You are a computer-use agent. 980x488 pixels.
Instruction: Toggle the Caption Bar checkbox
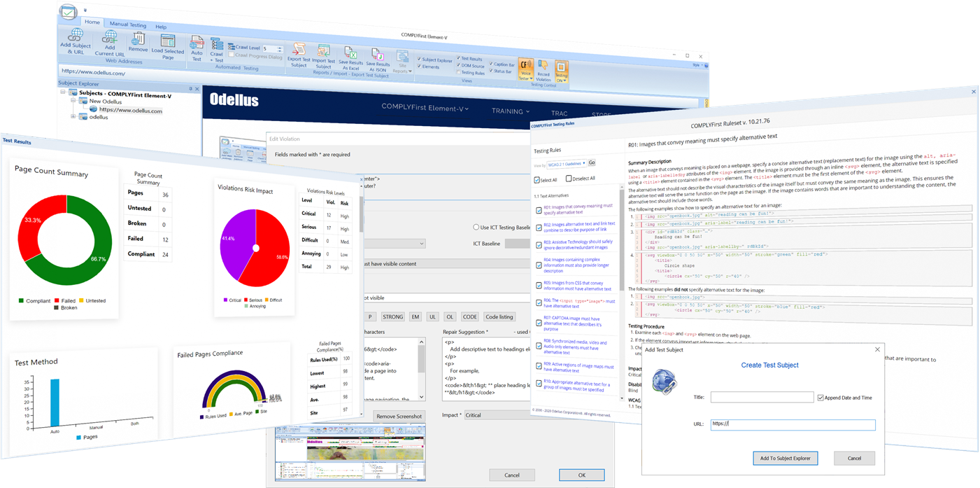(490, 64)
